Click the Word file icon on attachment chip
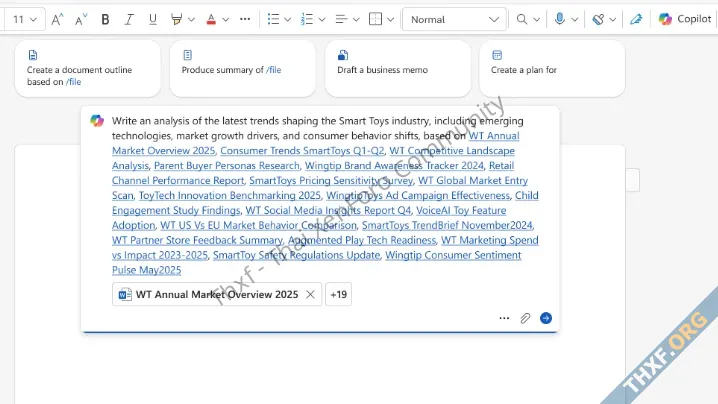The height and width of the screenshot is (404, 718). click(x=125, y=295)
